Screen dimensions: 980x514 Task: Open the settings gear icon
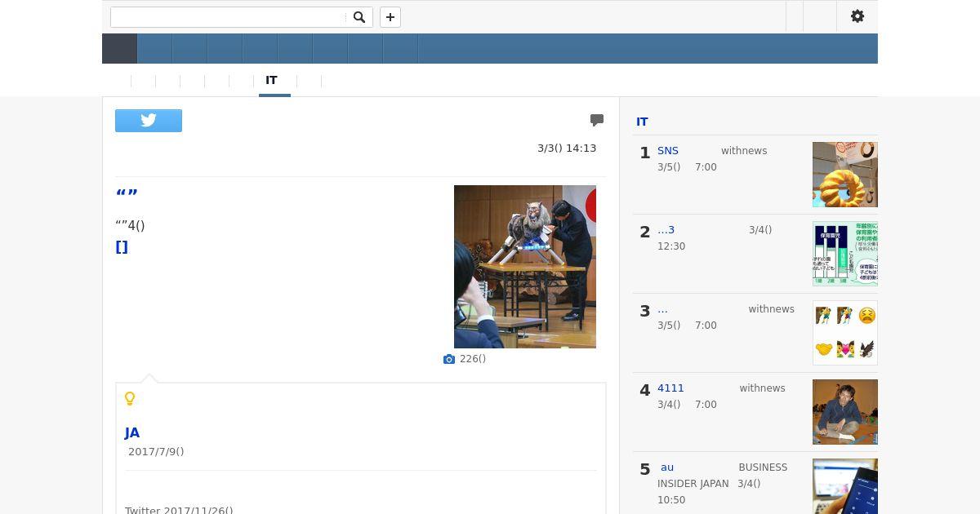pyautogui.click(x=857, y=16)
